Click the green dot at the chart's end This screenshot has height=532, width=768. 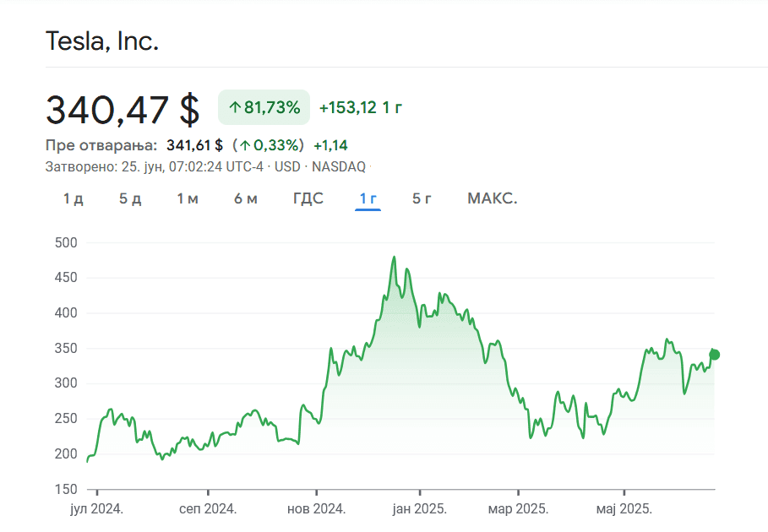point(715,355)
